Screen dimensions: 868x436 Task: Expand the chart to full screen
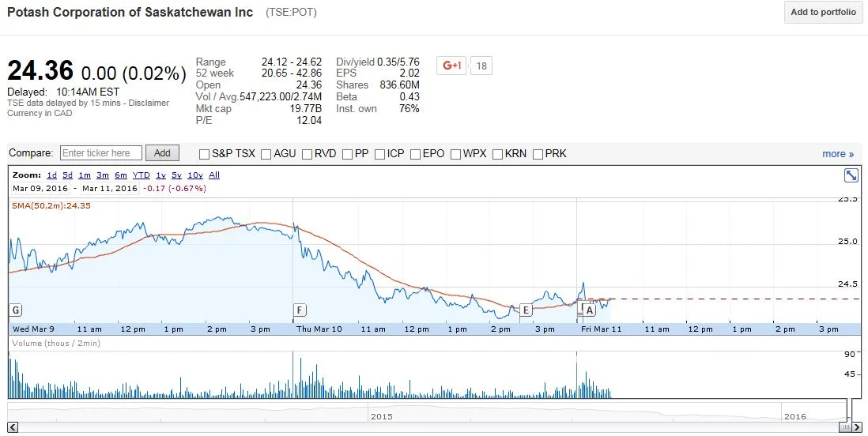[x=851, y=175]
